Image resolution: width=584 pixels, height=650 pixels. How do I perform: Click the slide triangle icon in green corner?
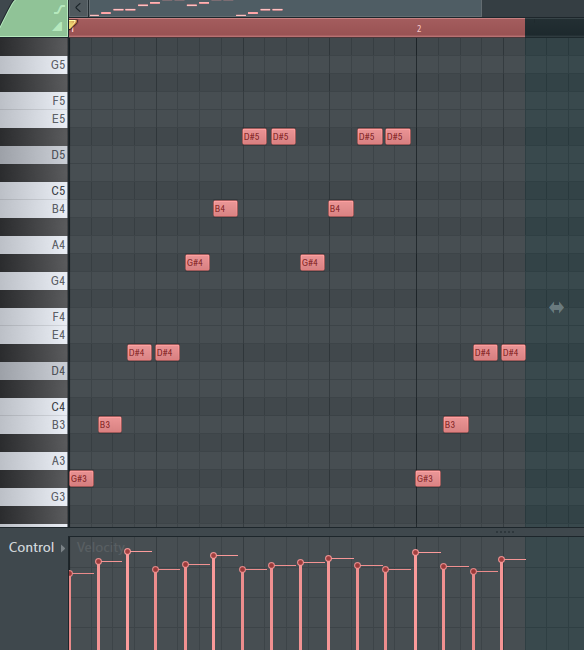click(x=58, y=27)
